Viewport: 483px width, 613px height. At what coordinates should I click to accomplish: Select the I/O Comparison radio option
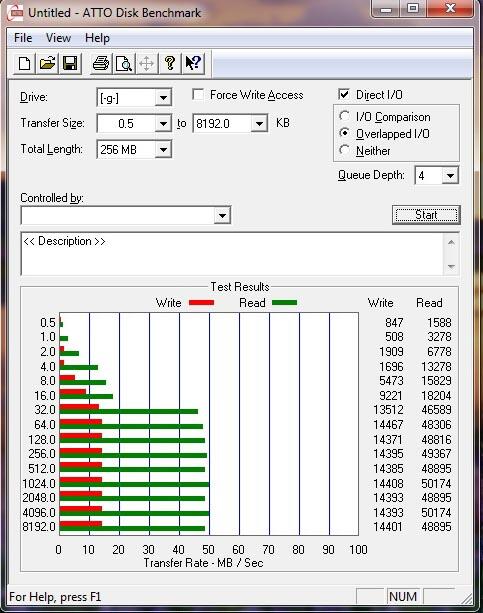(345, 117)
